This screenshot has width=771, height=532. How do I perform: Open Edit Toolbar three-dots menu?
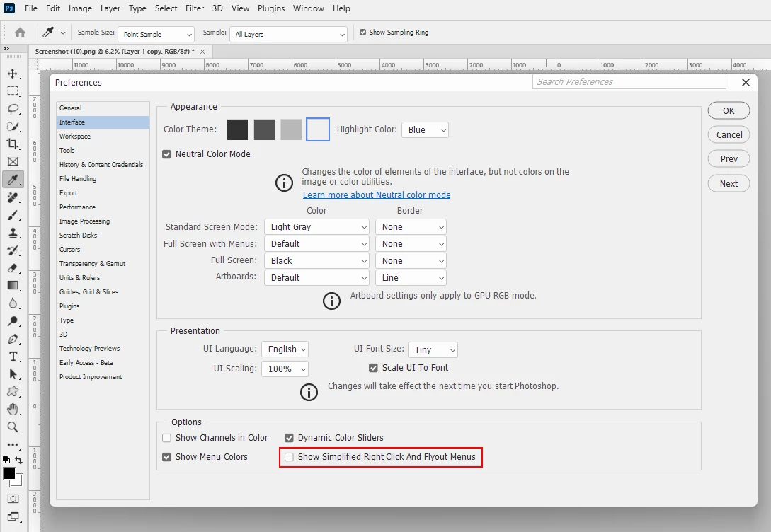click(13, 444)
